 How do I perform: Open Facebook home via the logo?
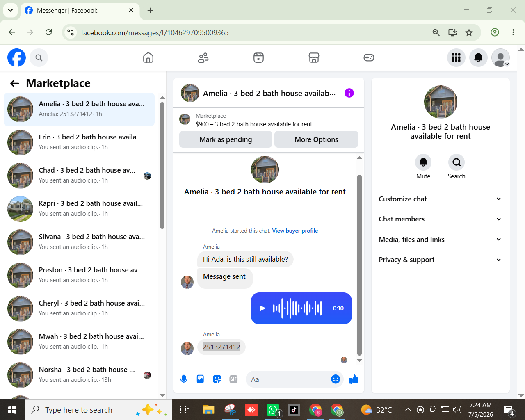pos(16,58)
